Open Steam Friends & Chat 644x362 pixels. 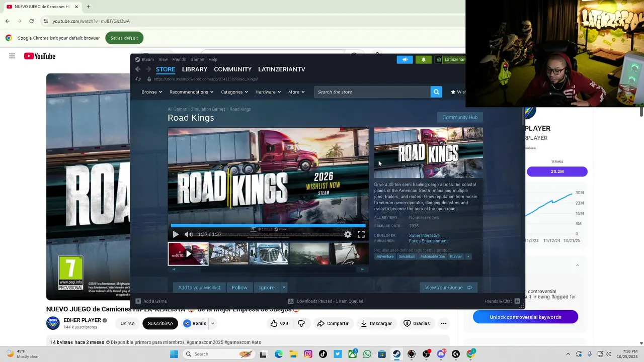502,301
